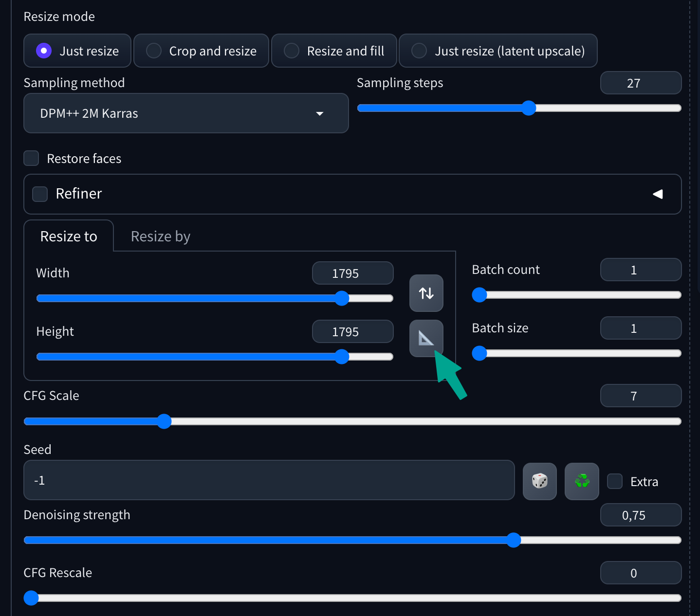
Task: Switch to the Resize to tab
Action: pyautogui.click(x=69, y=236)
